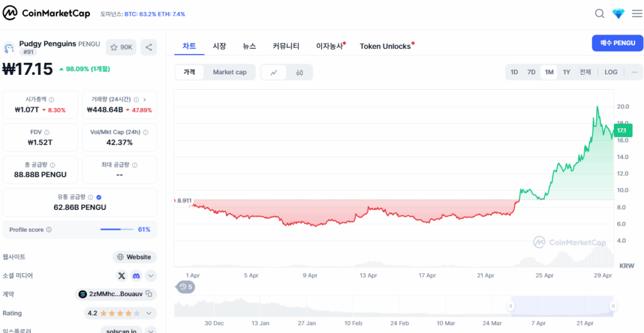644x333 pixels.
Task: Select the 시장 tab
Action: coord(219,46)
